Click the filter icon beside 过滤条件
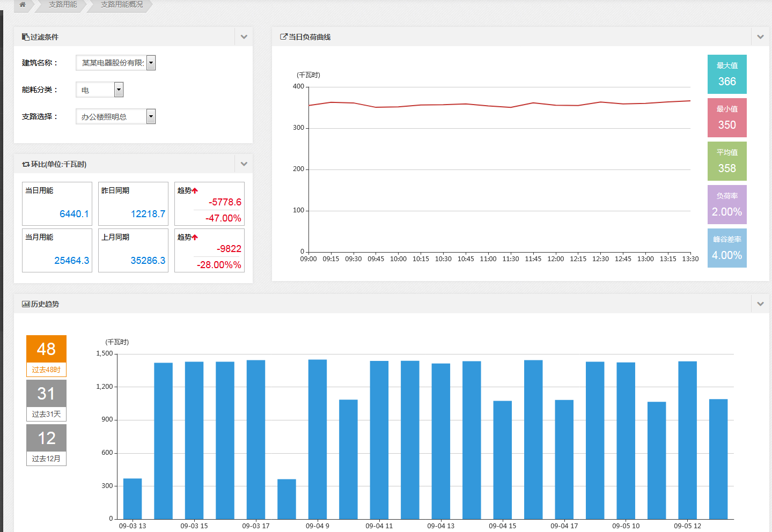Image resolution: width=772 pixels, height=532 pixels. (x=25, y=37)
